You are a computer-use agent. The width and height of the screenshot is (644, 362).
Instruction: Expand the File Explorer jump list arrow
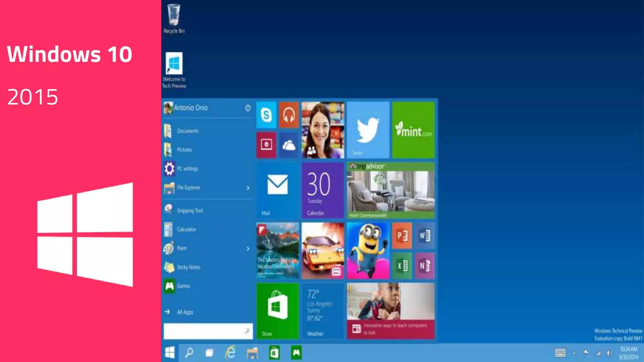point(248,188)
